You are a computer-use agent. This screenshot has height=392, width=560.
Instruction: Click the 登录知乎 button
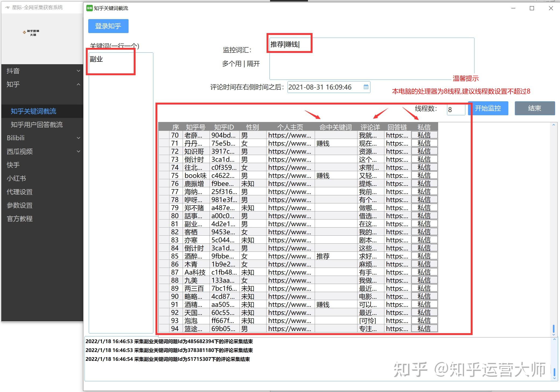pos(108,26)
